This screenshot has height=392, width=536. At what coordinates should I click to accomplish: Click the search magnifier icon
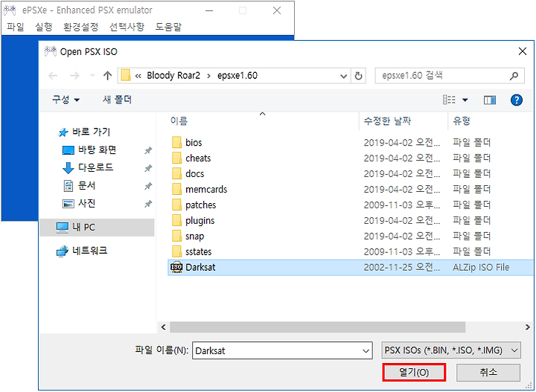coord(514,75)
